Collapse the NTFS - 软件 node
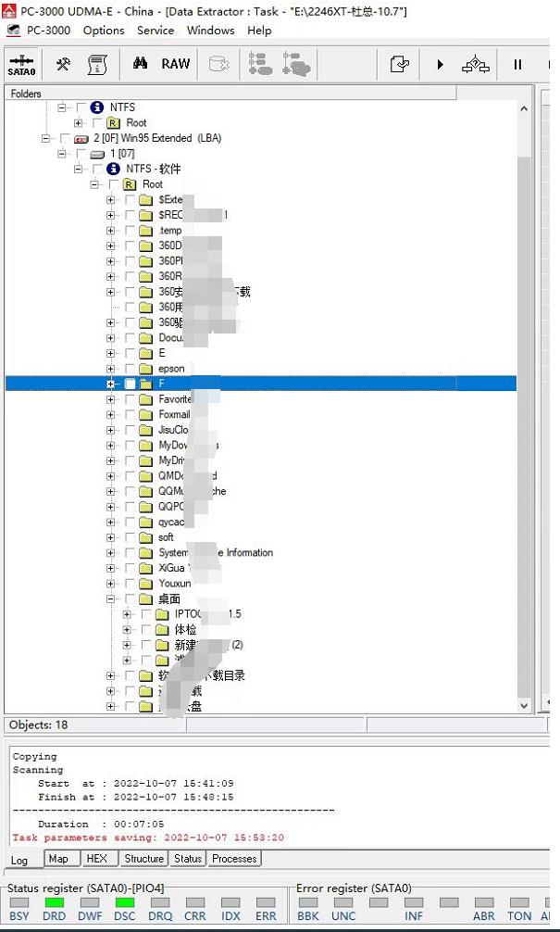Screen dimensions: 560x932 (78, 169)
